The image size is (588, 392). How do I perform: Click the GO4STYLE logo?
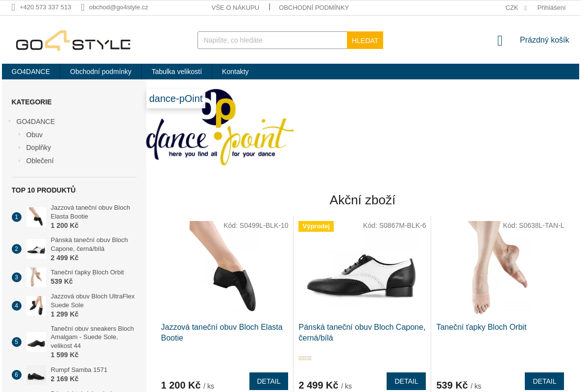click(x=73, y=41)
